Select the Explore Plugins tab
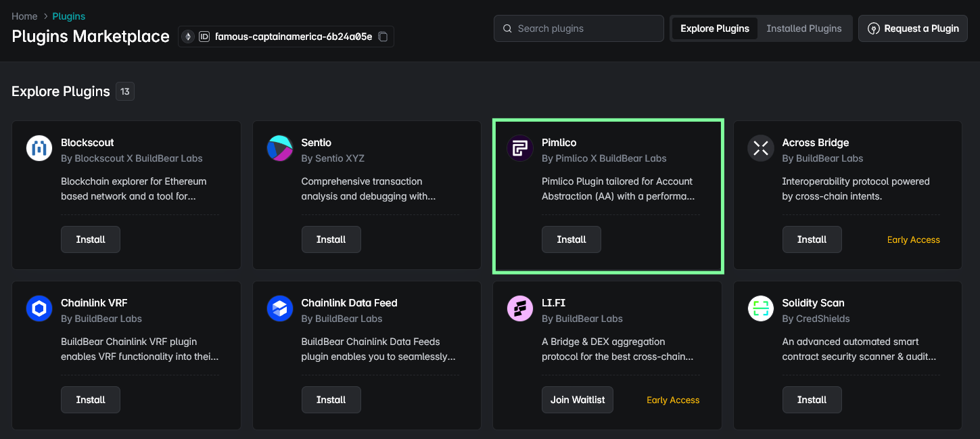Viewport: 980px width, 439px height. (x=714, y=28)
